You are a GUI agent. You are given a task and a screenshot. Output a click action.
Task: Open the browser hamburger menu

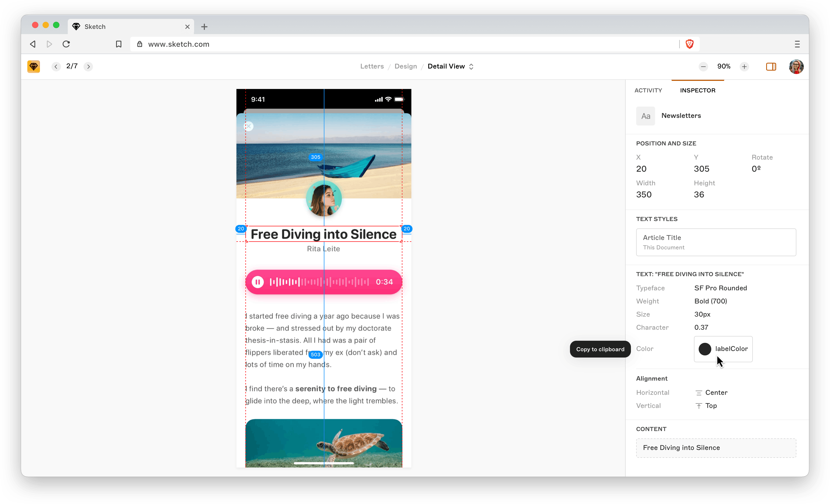pos(797,44)
